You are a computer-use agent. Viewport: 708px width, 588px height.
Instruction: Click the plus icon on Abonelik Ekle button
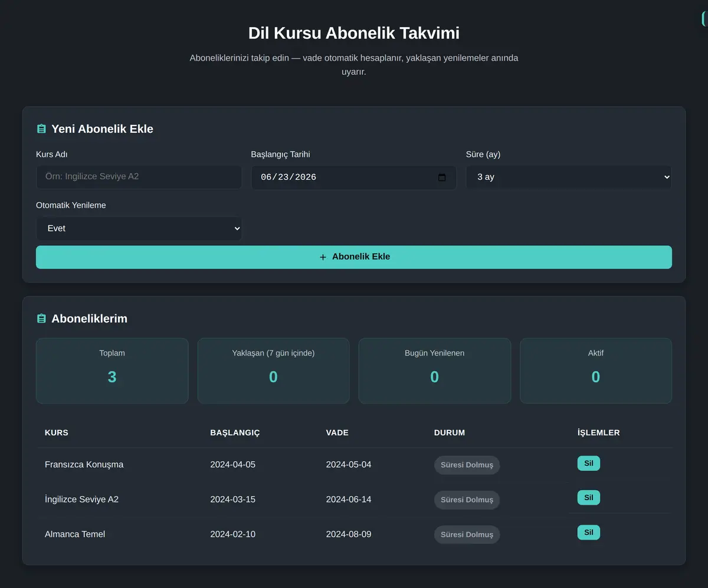[x=323, y=257]
